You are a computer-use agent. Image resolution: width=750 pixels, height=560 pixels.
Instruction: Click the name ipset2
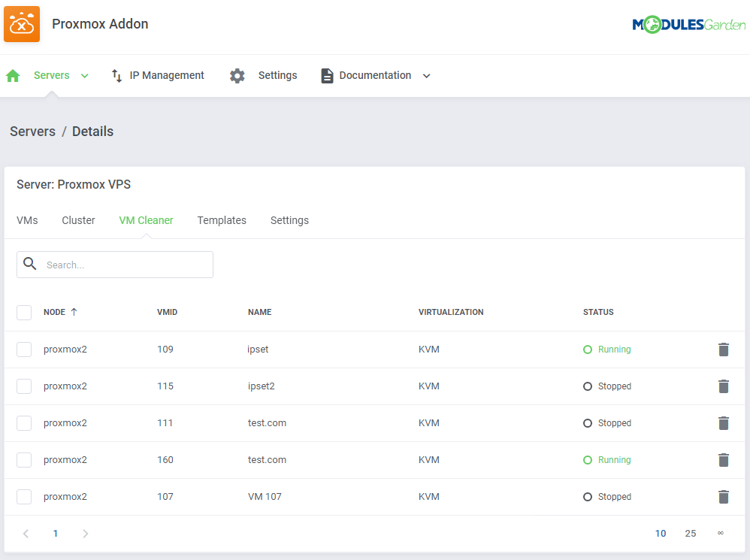262,386
